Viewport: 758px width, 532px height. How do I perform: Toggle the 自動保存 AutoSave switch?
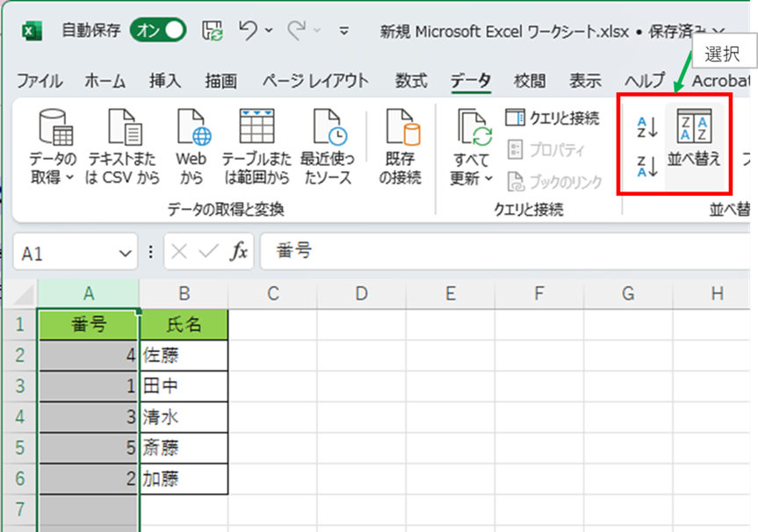tap(158, 31)
